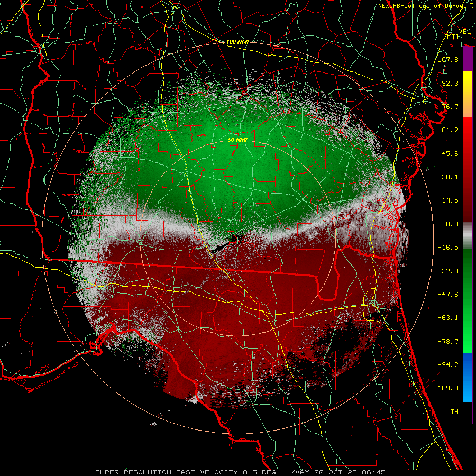Click the -32.0 velocity scale value
Screen dimensions: 476x476
[448, 271]
